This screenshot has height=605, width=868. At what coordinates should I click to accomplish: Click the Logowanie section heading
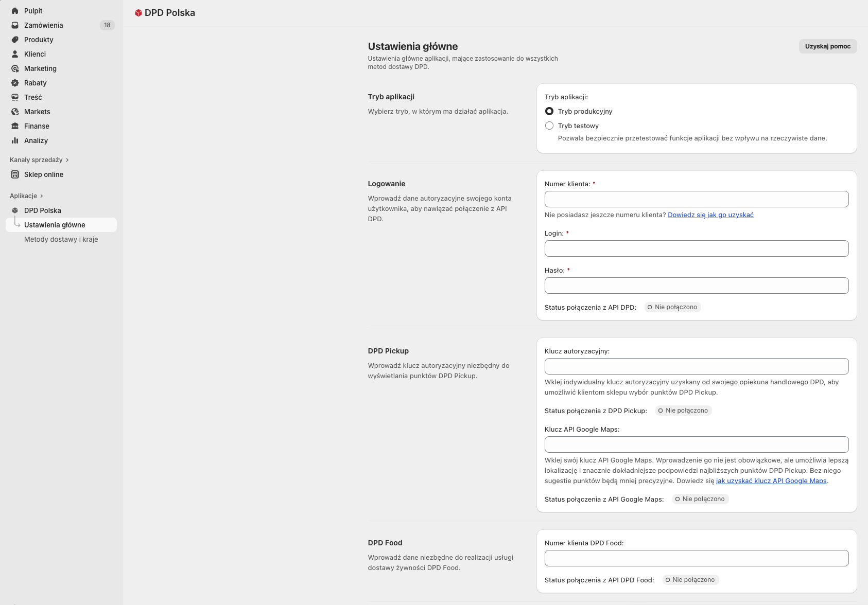(x=387, y=184)
